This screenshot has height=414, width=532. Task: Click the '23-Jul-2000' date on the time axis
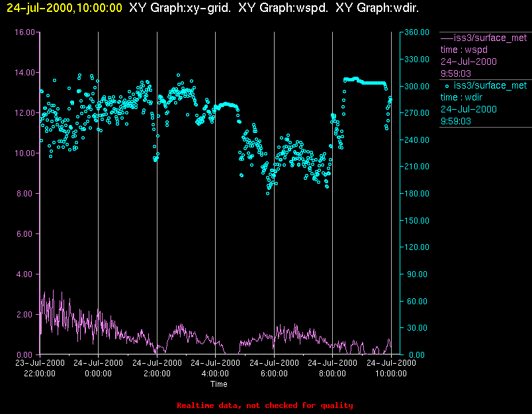[40, 363]
